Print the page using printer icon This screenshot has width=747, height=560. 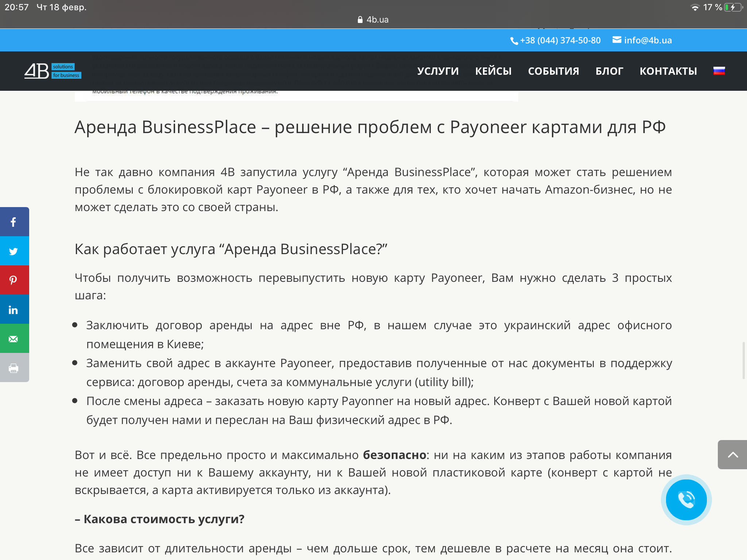(x=14, y=368)
